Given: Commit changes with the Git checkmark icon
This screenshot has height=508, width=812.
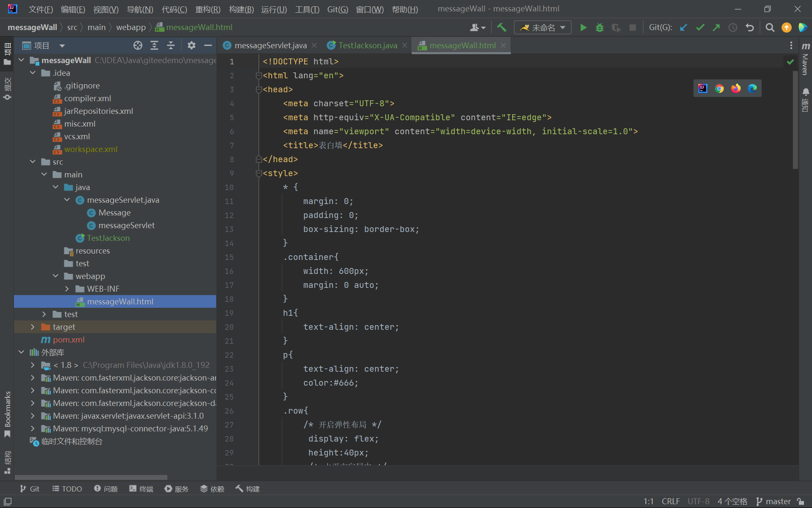Looking at the screenshot, I should [x=700, y=28].
